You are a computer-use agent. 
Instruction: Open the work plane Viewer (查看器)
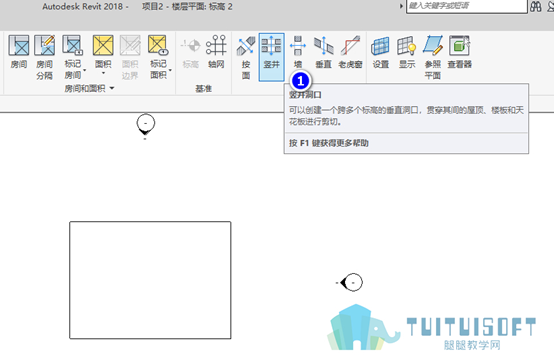[x=460, y=52]
